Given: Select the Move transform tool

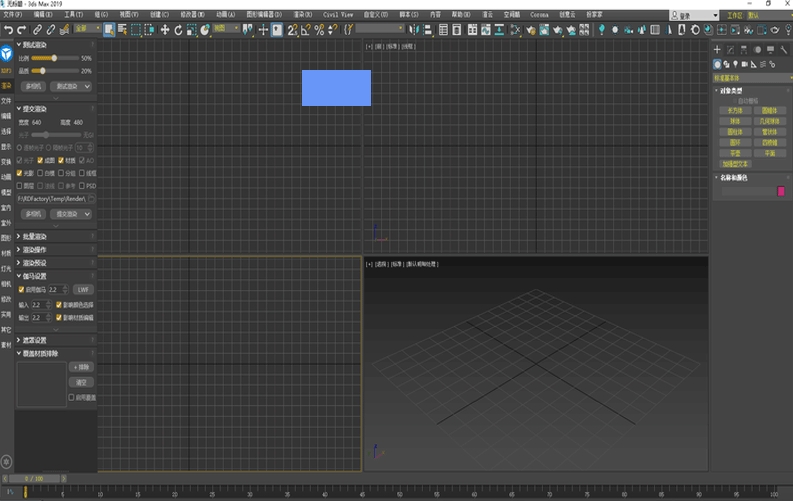Looking at the screenshot, I should coord(165,30).
